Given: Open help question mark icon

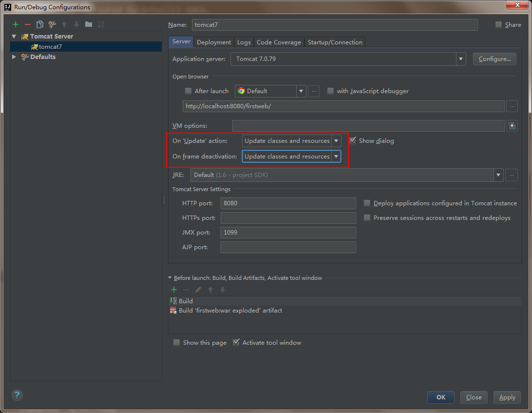Looking at the screenshot, I should [x=17, y=395].
